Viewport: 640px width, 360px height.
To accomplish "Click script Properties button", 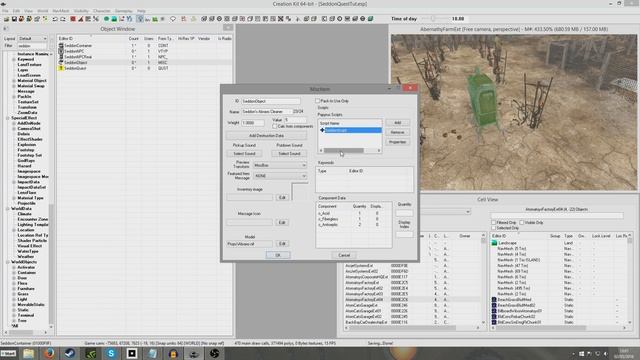I will coord(398,142).
